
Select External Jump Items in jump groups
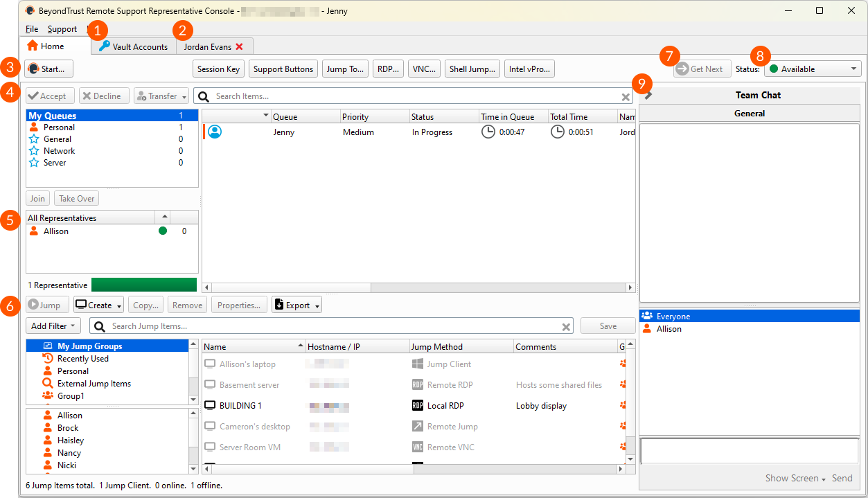[94, 384]
